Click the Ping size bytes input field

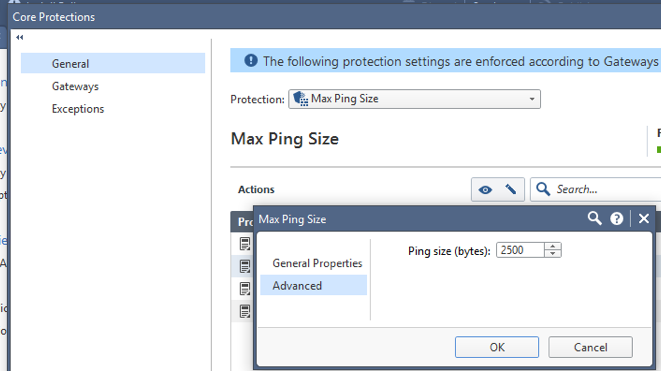[x=520, y=250]
